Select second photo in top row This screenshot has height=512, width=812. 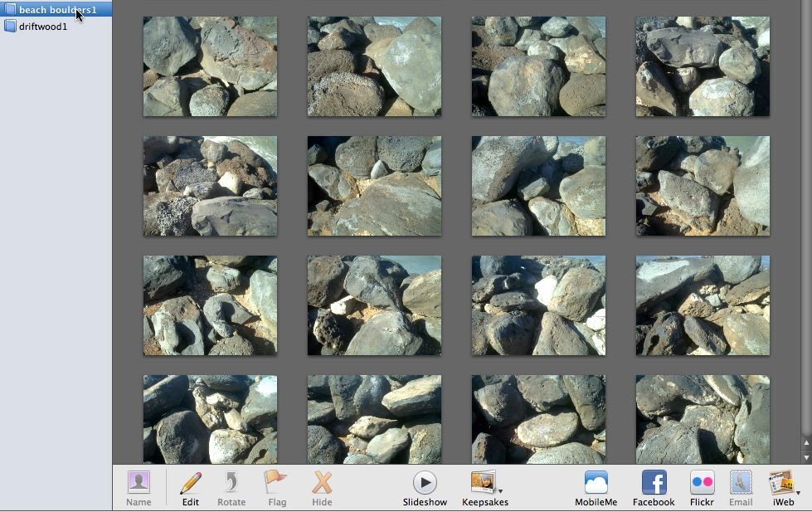pyautogui.click(x=374, y=66)
